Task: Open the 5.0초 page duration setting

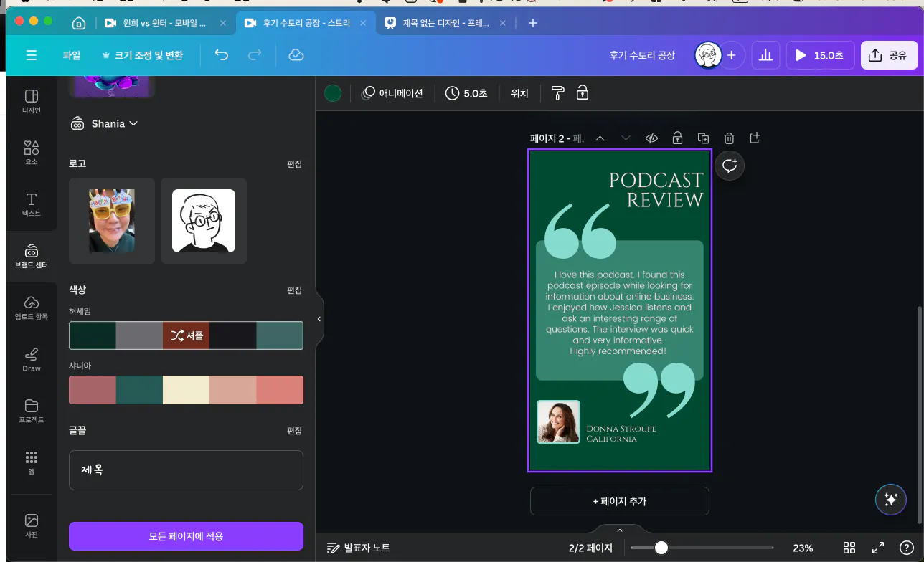Action: point(466,93)
